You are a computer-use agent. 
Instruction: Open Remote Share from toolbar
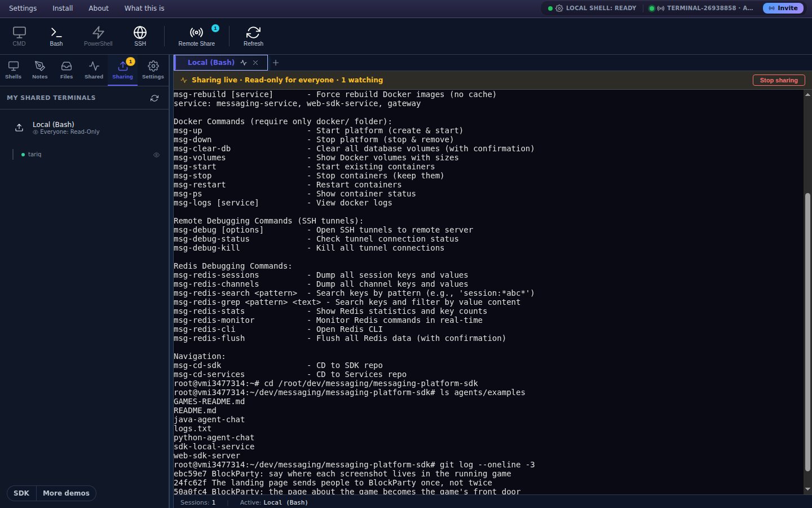[196, 36]
